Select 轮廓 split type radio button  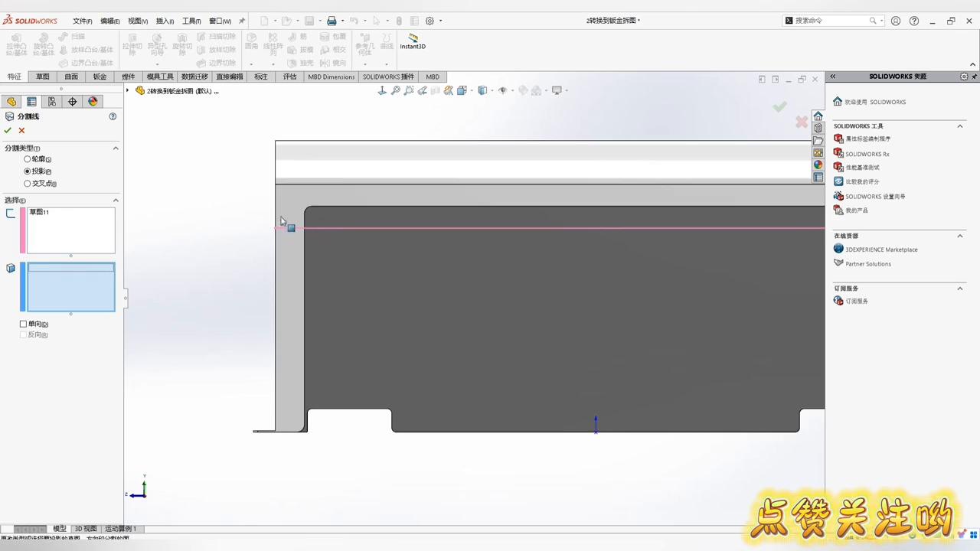[28, 159]
